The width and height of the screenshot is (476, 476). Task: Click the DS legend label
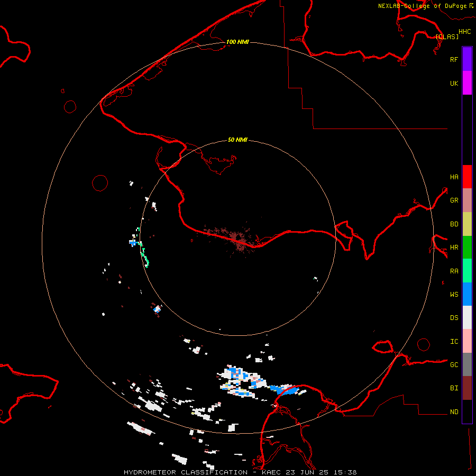[x=454, y=318]
